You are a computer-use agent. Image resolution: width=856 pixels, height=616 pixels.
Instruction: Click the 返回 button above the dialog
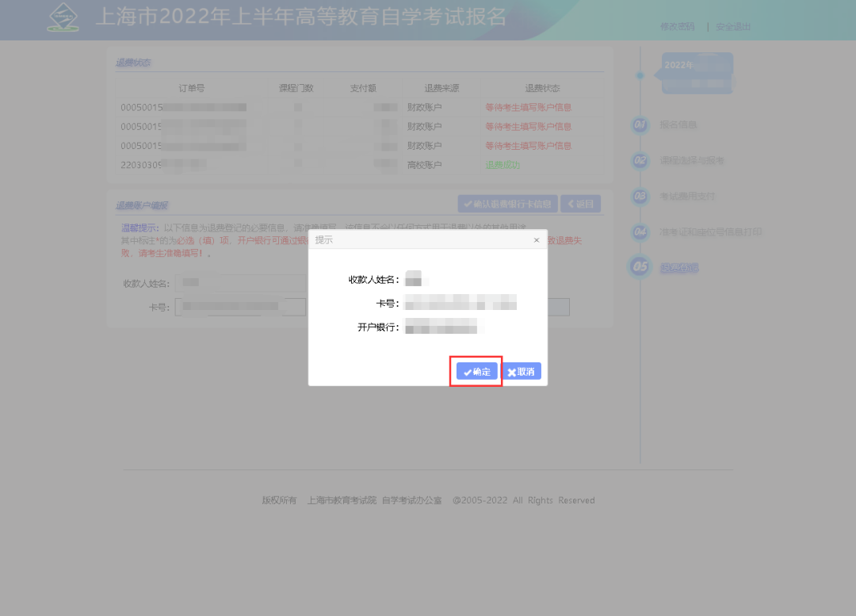580,204
